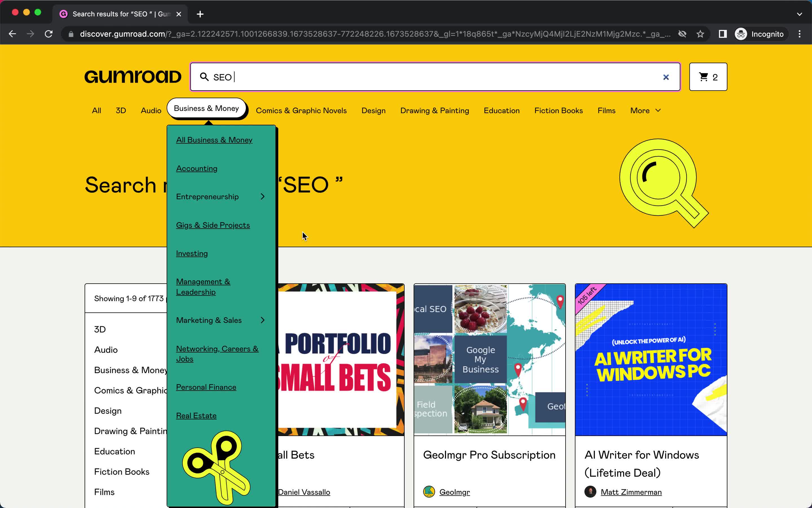Filter by Audio in sidebar
This screenshot has height=508, width=812.
106,350
